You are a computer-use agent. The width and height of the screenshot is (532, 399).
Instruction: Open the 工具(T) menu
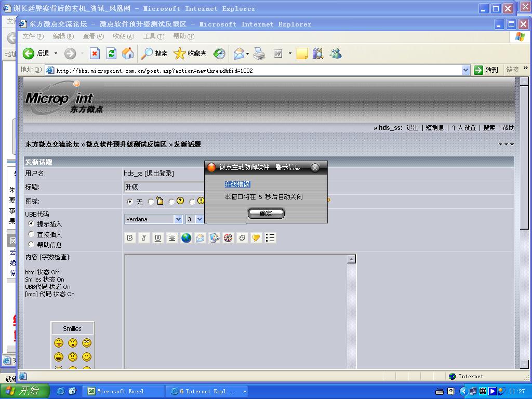click(154, 36)
